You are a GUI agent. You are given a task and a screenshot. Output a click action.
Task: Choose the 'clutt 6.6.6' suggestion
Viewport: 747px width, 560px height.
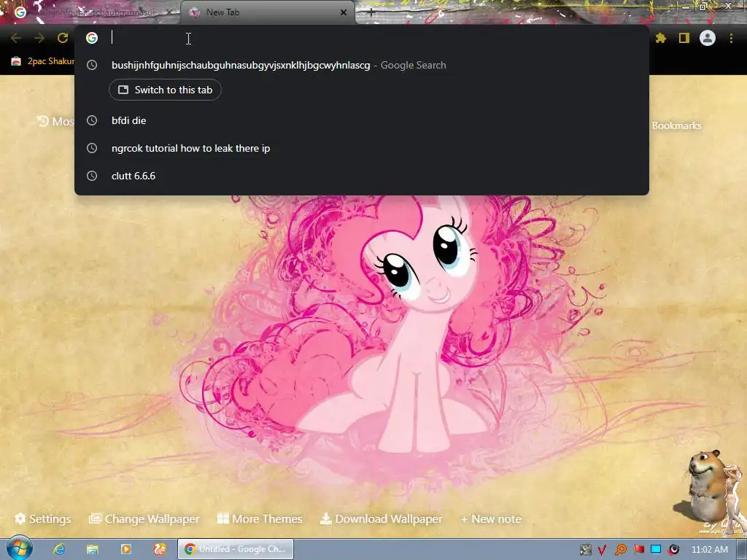tap(362, 176)
